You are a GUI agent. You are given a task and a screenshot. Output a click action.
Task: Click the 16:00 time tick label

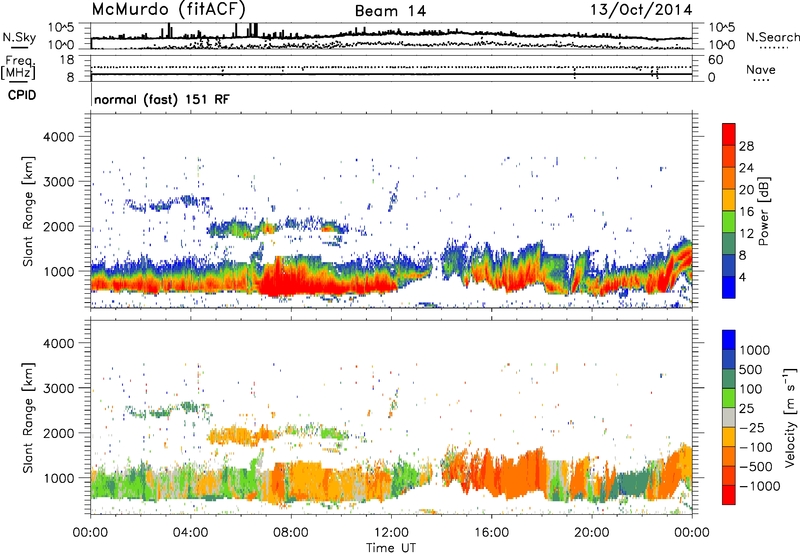point(491,533)
